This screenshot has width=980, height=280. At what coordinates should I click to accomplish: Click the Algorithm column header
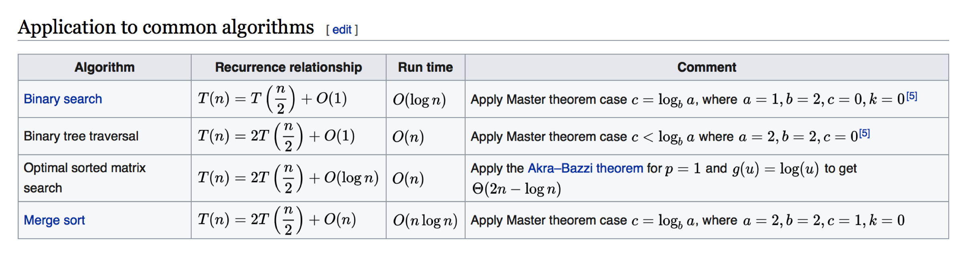(105, 67)
